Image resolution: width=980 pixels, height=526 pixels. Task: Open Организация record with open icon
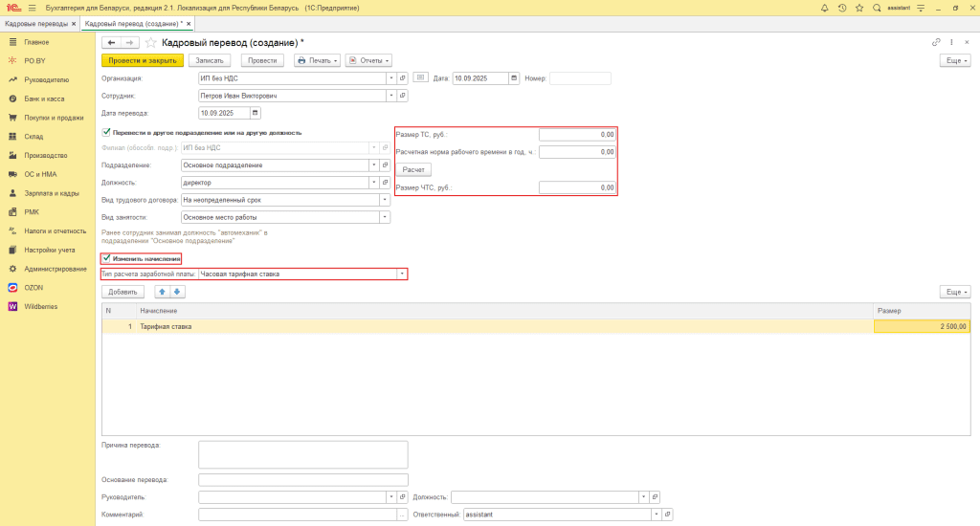coord(403,78)
